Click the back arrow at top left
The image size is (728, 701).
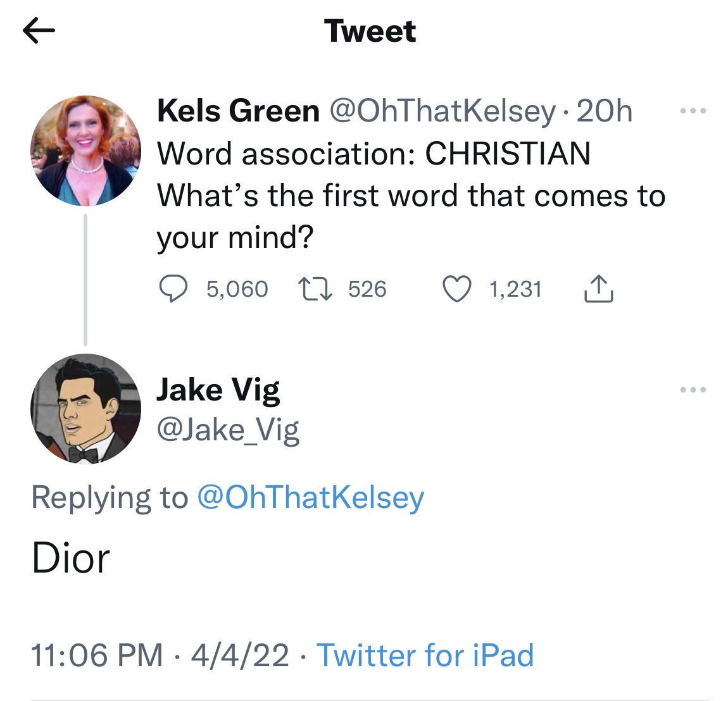point(39,30)
